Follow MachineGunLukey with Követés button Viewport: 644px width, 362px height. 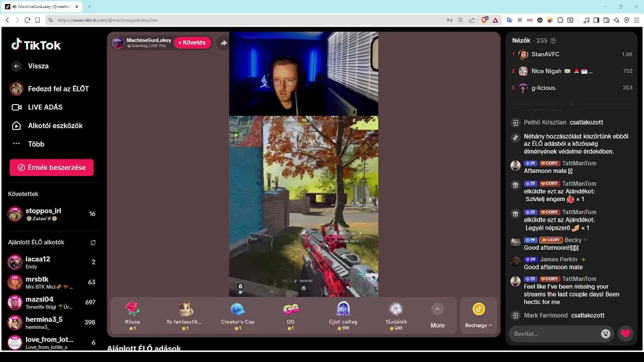coord(192,43)
